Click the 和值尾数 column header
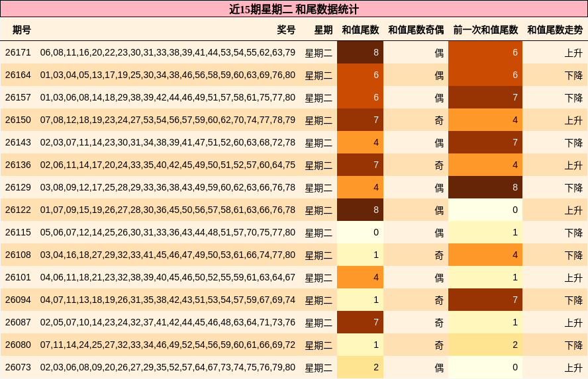The image size is (588, 379). coord(360,30)
